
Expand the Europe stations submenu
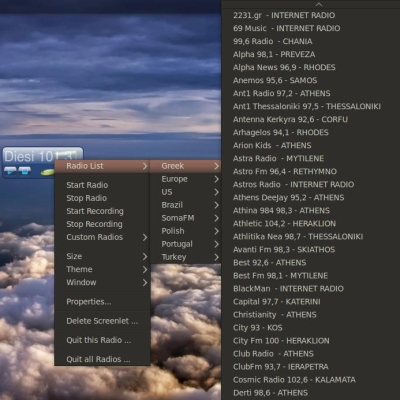pyautogui.click(x=185, y=179)
